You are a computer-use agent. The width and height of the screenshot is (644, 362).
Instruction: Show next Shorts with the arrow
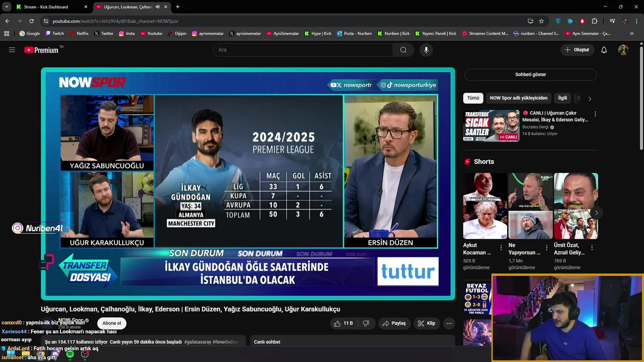tap(596, 213)
